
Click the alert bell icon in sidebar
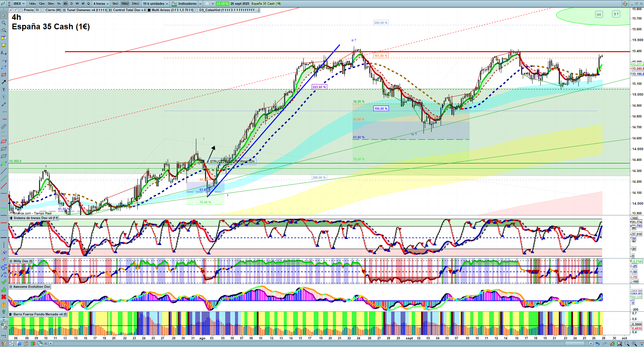tap(4, 45)
